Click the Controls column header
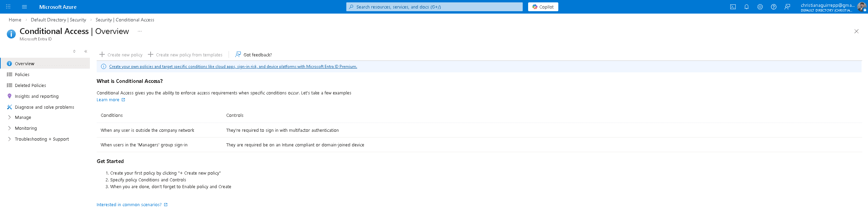The image size is (868, 216). pos(235,115)
